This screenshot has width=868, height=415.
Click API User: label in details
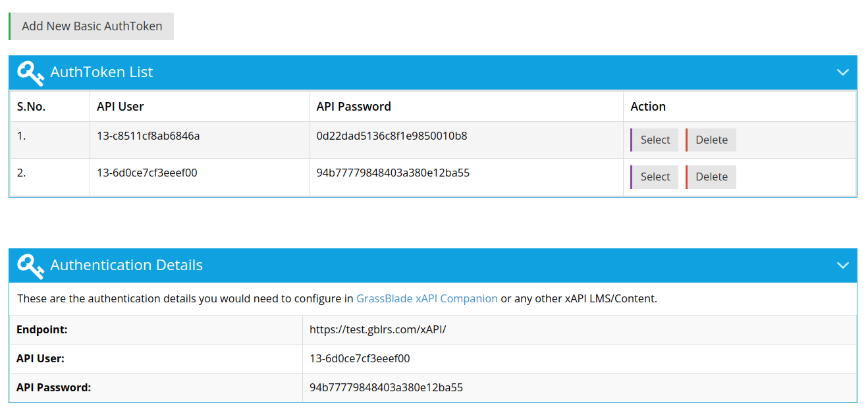click(40, 358)
